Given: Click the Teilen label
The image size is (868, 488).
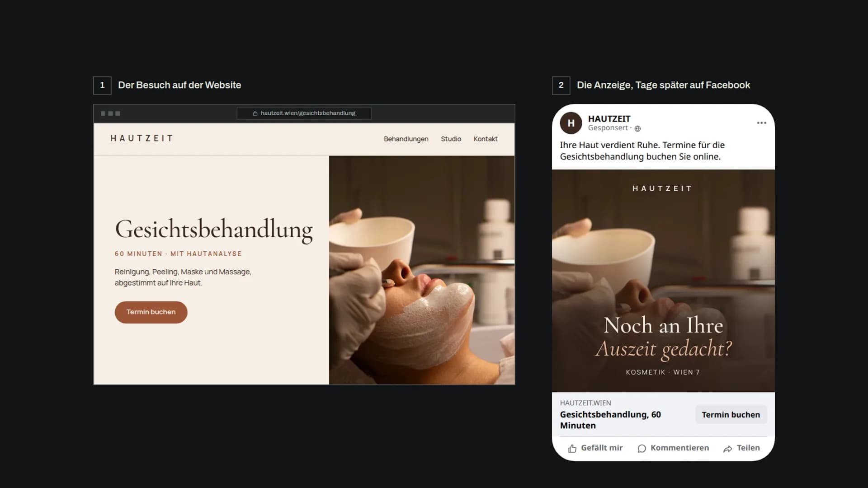Looking at the screenshot, I should [748, 448].
